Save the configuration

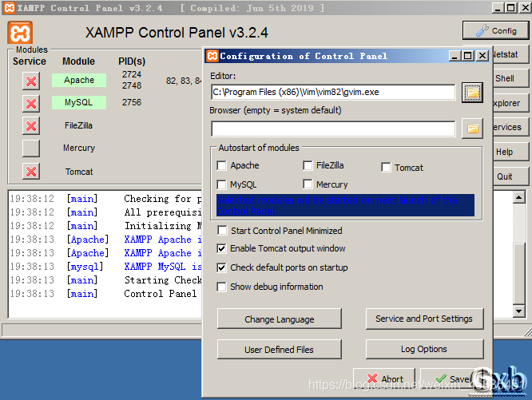(451, 378)
